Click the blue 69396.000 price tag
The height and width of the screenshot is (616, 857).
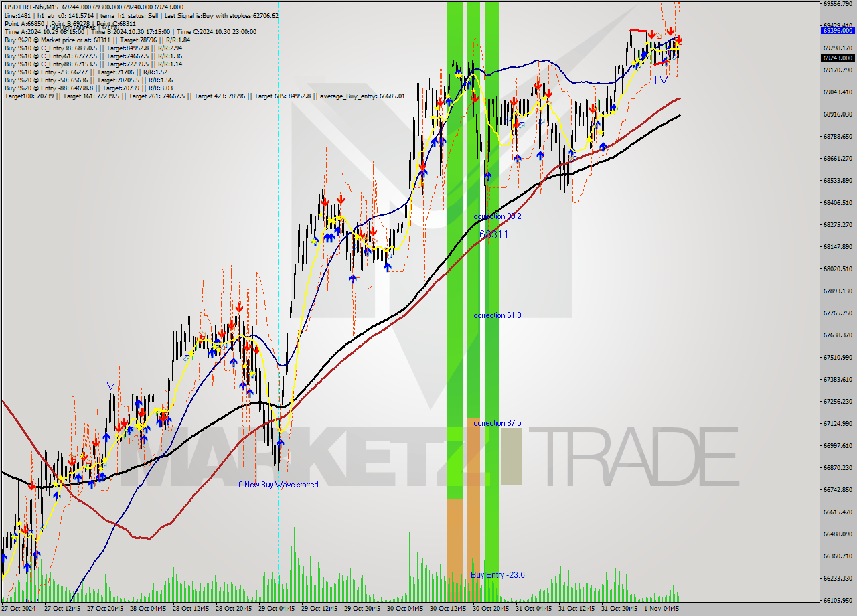(838, 30)
